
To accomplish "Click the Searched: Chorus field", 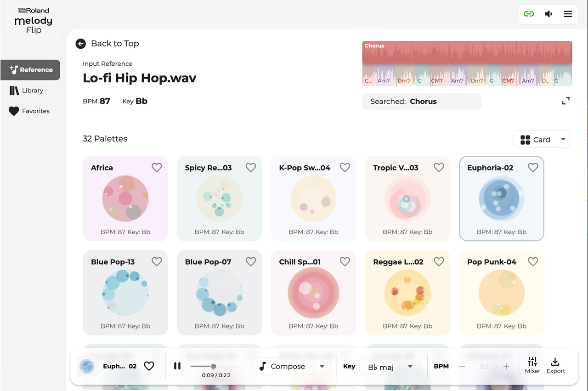I will tap(422, 102).
